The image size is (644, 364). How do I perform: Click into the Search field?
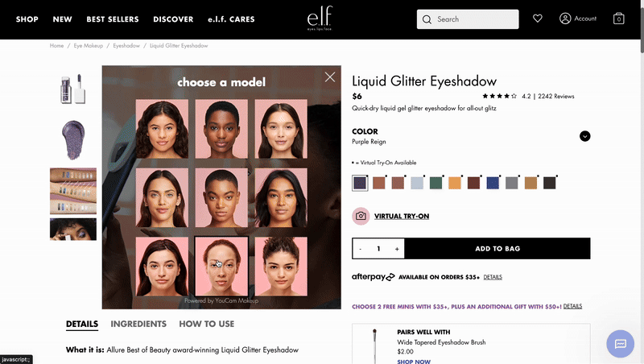pyautogui.click(x=468, y=19)
